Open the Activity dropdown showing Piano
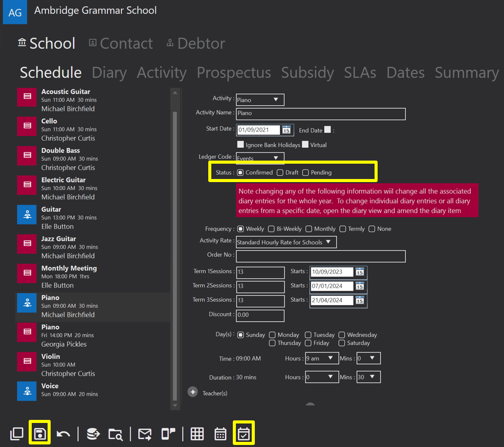The image size is (504, 447). 260,100
